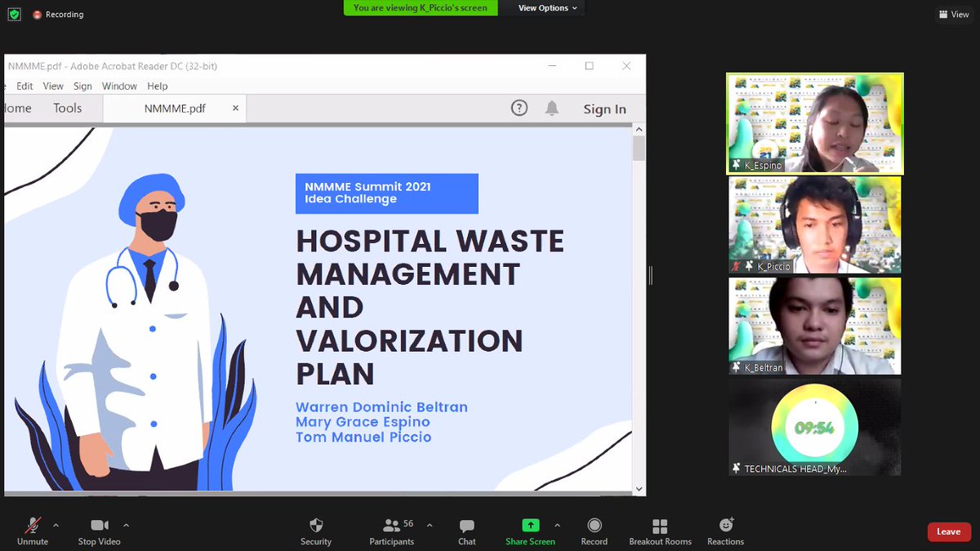Unmute the microphone
This screenshot has height=551, width=980.
(x=33, y=531)
